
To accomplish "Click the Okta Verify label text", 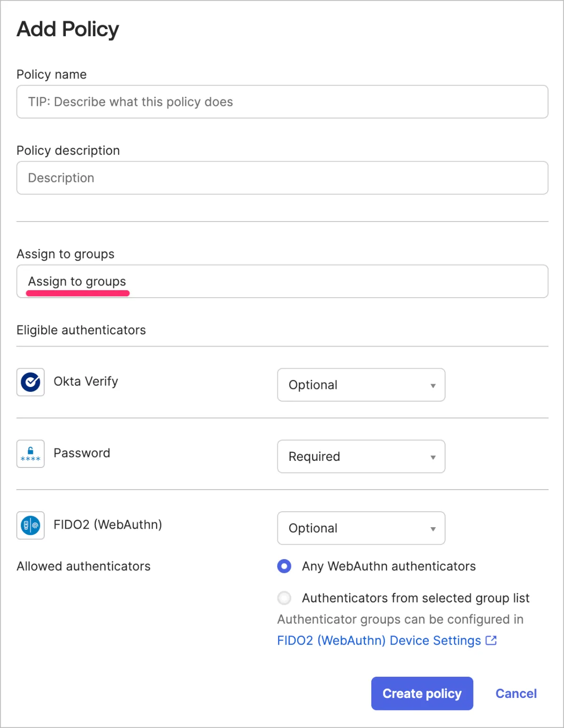I will (86, 381).
